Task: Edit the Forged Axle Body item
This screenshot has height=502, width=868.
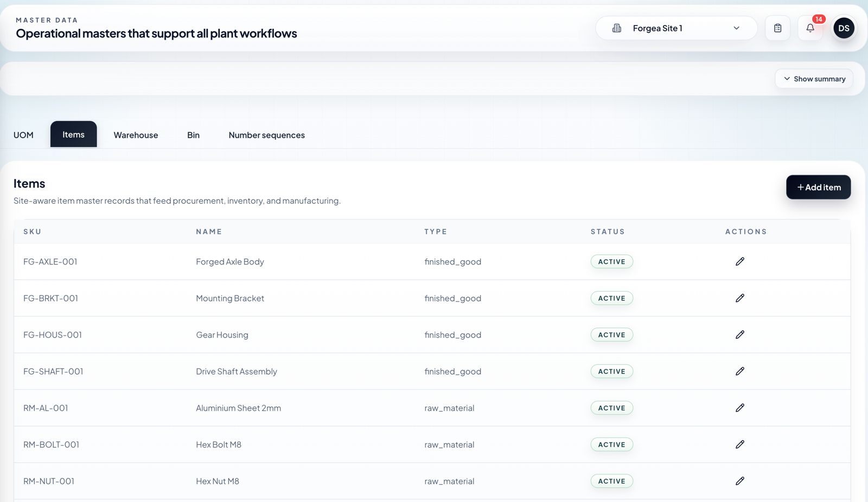Action: point(739,261)
